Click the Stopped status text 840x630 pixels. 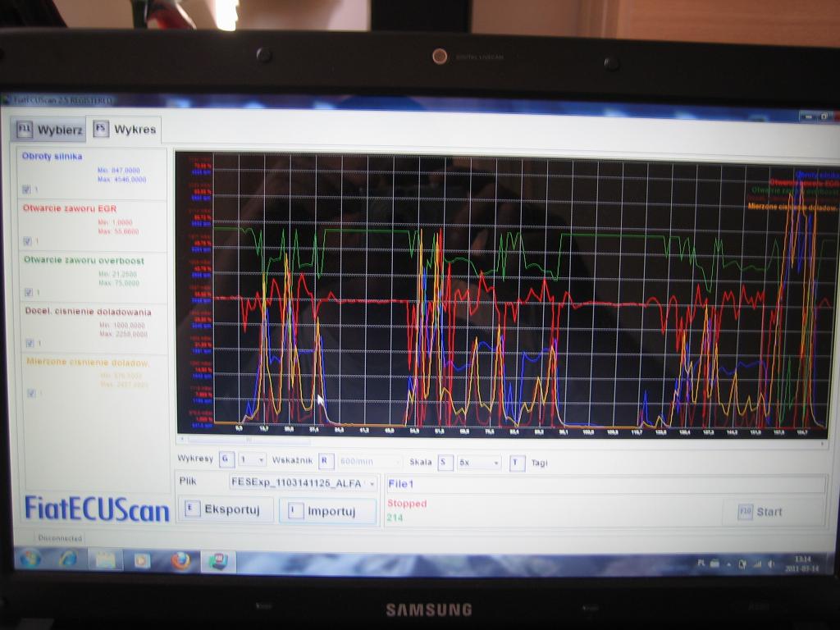[x=407, y=504]
